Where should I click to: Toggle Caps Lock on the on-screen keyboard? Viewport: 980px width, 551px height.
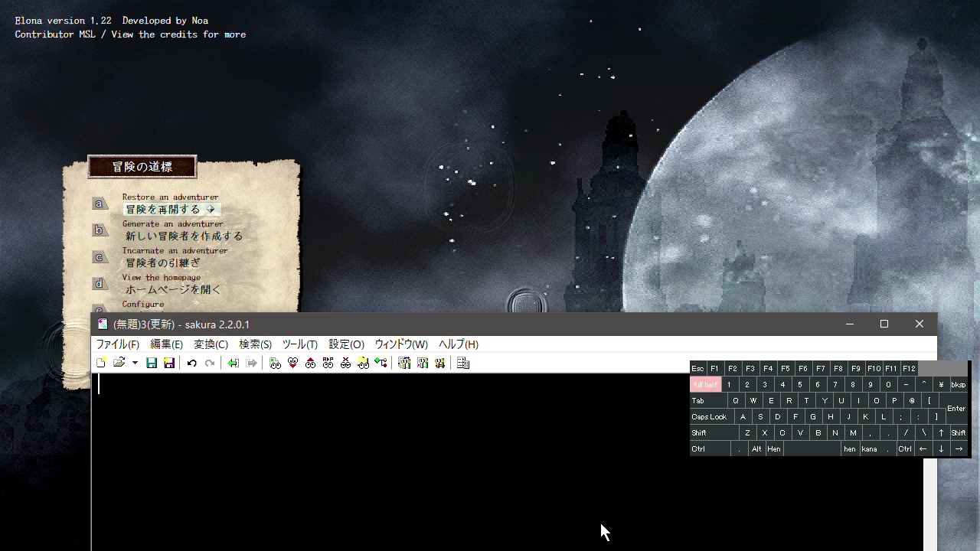(x=709, y=417)
